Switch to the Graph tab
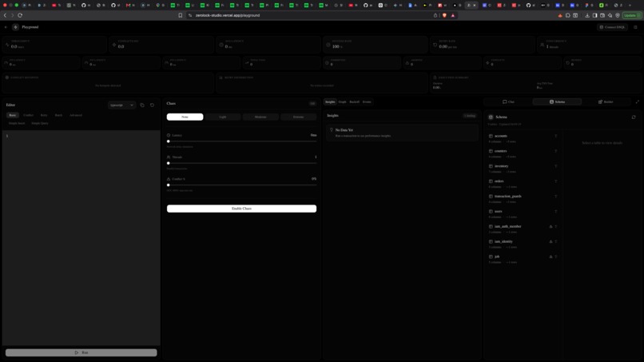Viewport: 644px width, 362px height. [342, 102]
